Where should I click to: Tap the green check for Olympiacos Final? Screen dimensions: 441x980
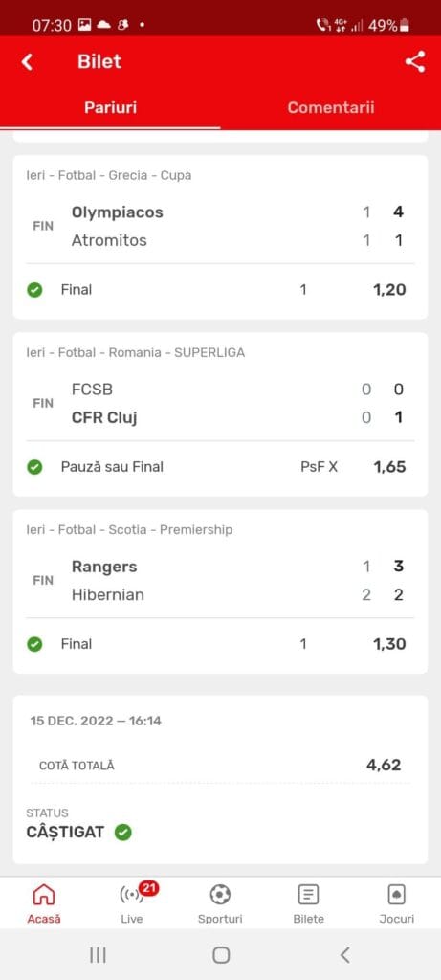(x=35, y=290)
